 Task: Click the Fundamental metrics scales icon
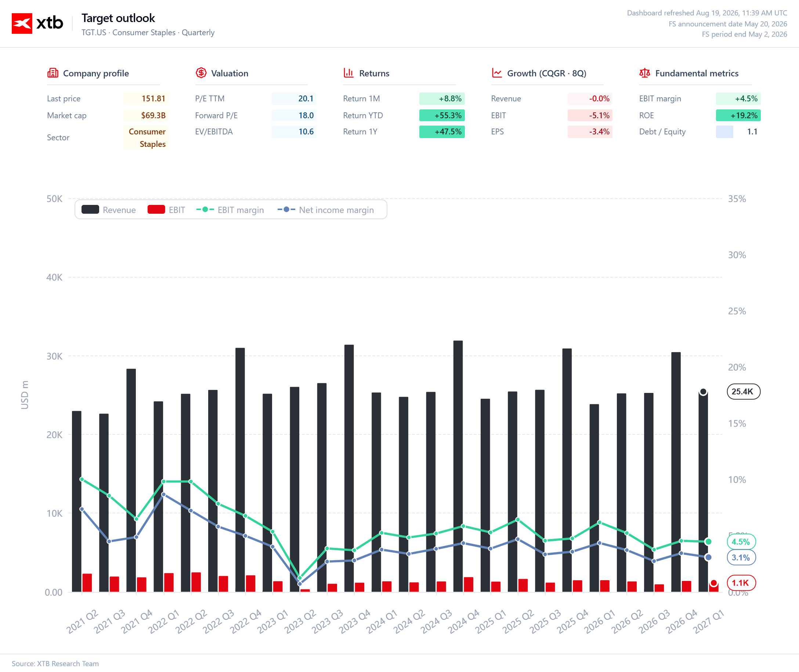tap(645, 73)
